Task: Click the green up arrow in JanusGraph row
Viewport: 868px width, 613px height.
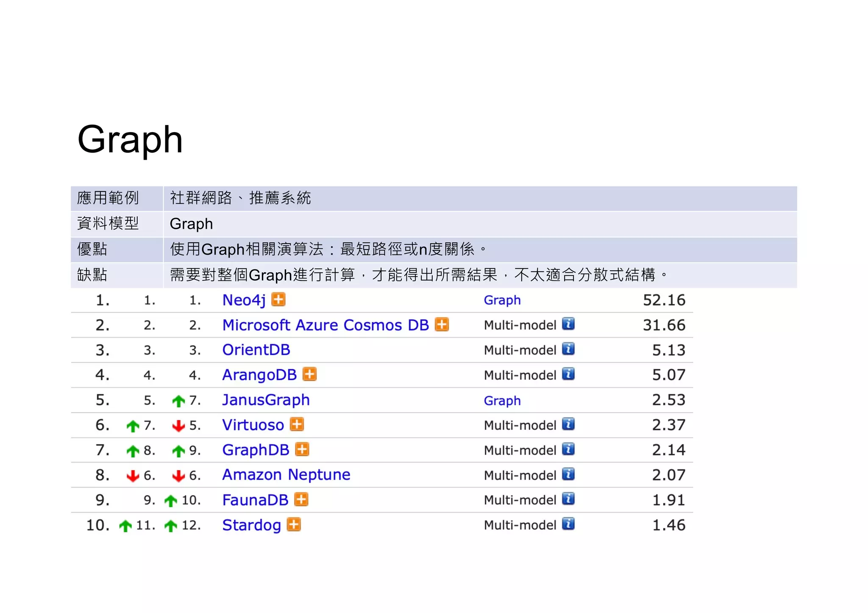Action: coord(178,401)
